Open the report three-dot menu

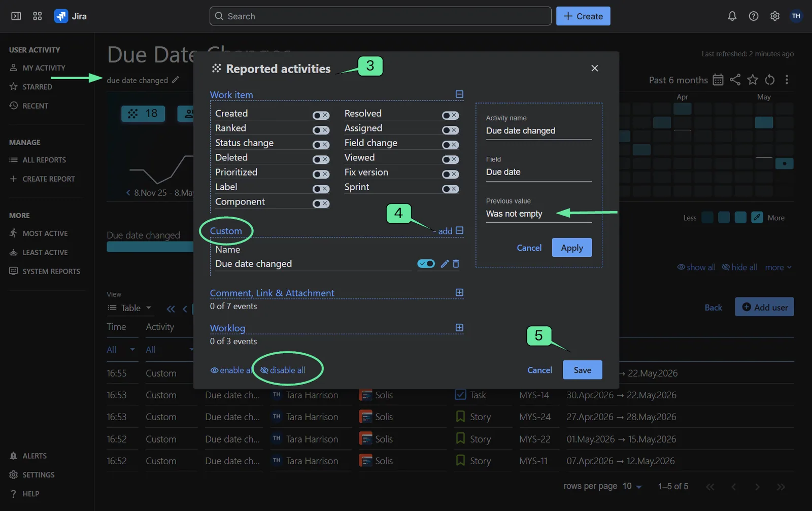[787, 80]
